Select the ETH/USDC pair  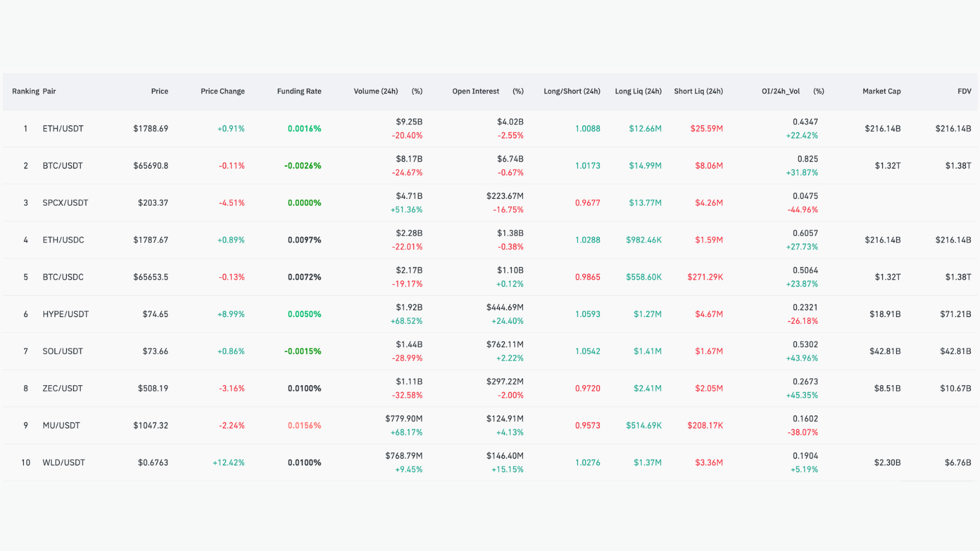63,240
